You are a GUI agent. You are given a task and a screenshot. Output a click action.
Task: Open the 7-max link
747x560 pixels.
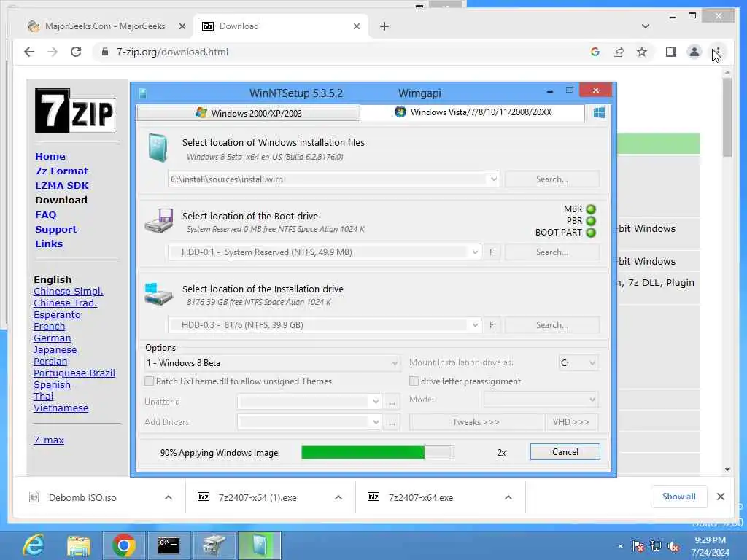[49, 440]
